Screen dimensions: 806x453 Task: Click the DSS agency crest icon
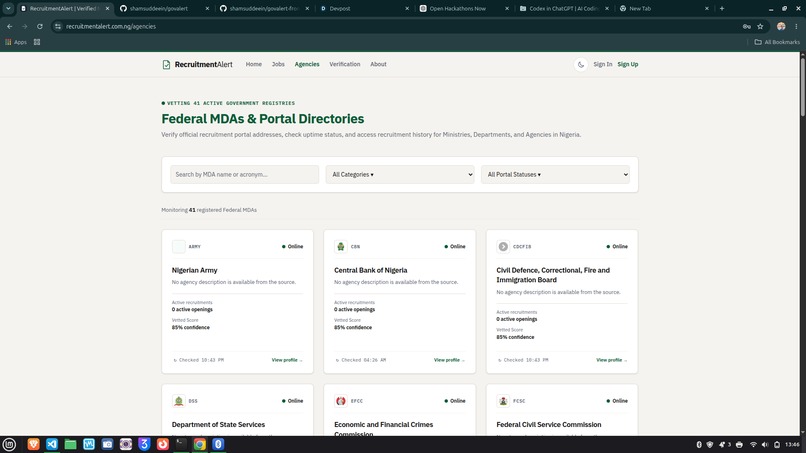178,401
